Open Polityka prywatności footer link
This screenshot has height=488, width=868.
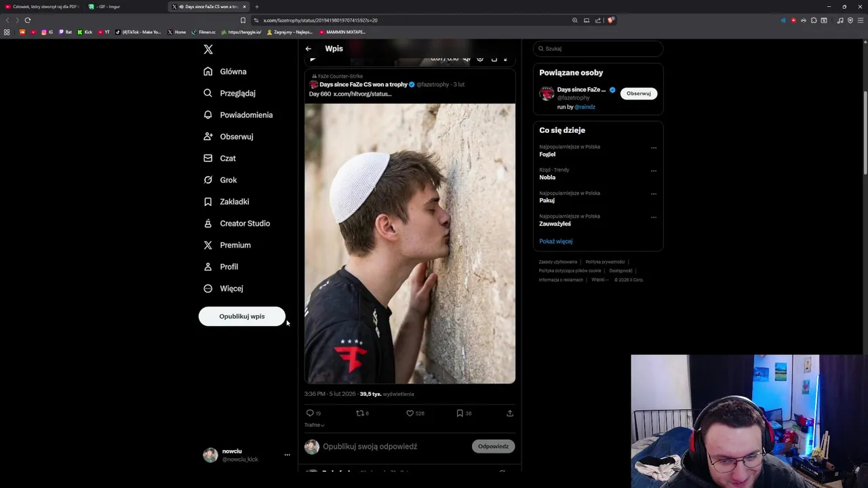tap(605, 262)
